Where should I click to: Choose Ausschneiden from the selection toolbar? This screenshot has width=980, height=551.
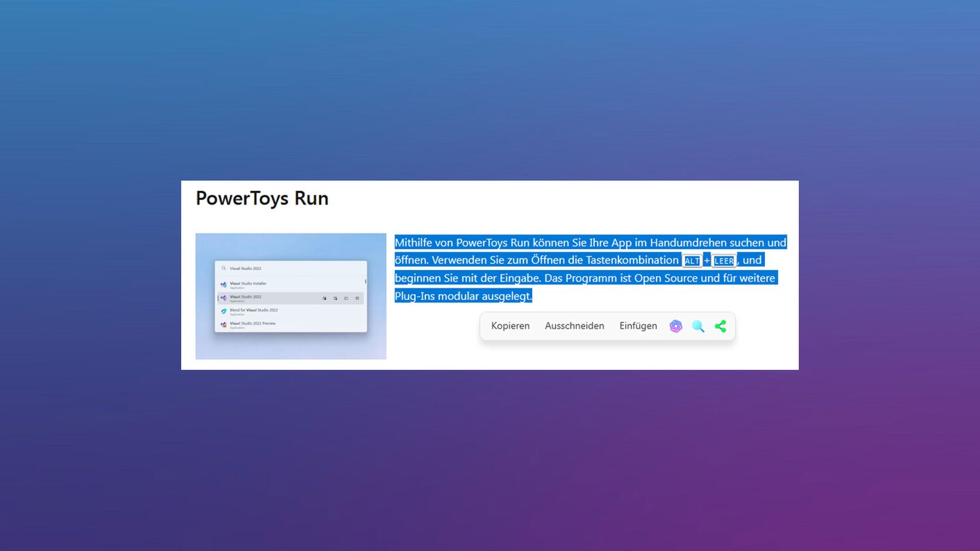tap(574, 326)
